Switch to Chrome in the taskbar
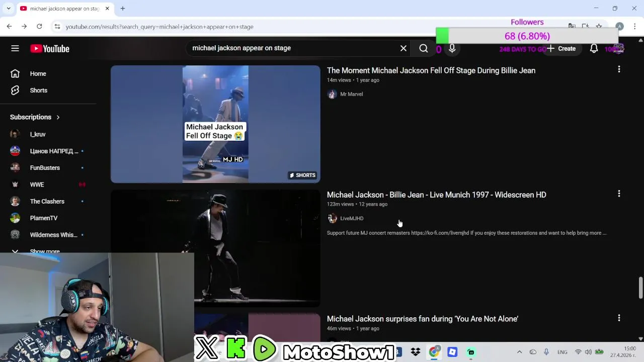The image size is (644, 362). pos(434,352)
